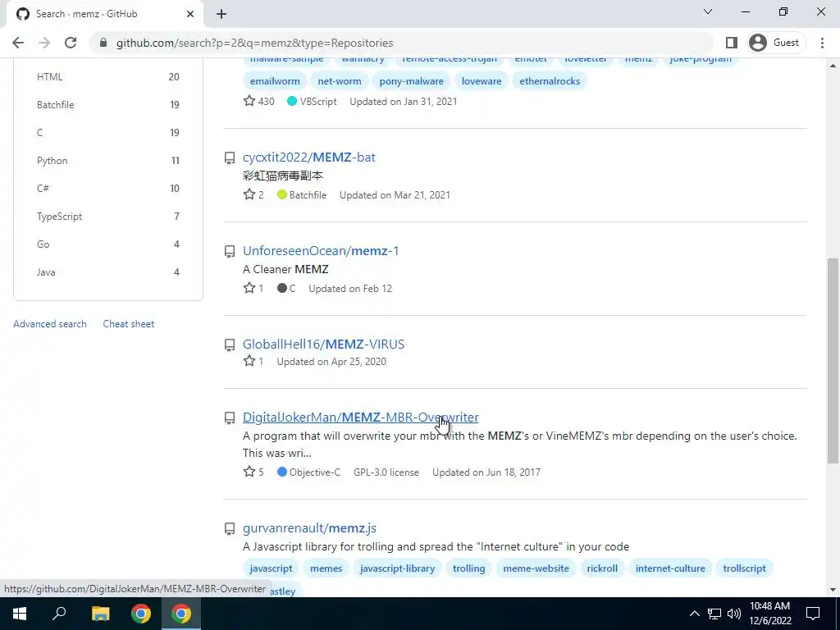Filter results by Python language

[x=107, y=161]
